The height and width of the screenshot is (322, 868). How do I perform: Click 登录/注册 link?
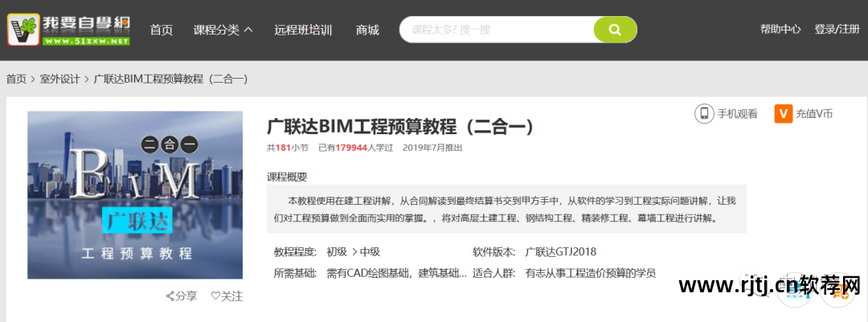coord(837,30)
